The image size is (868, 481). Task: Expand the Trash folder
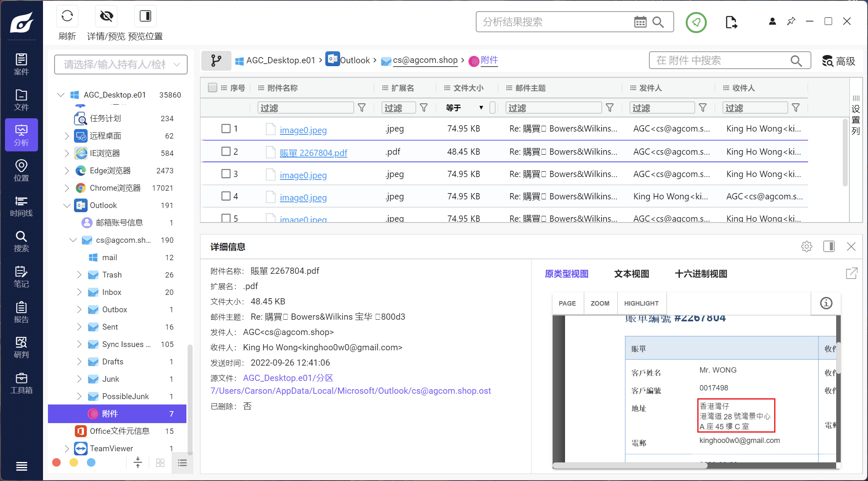pyautogui.click(x=79, y=275)
